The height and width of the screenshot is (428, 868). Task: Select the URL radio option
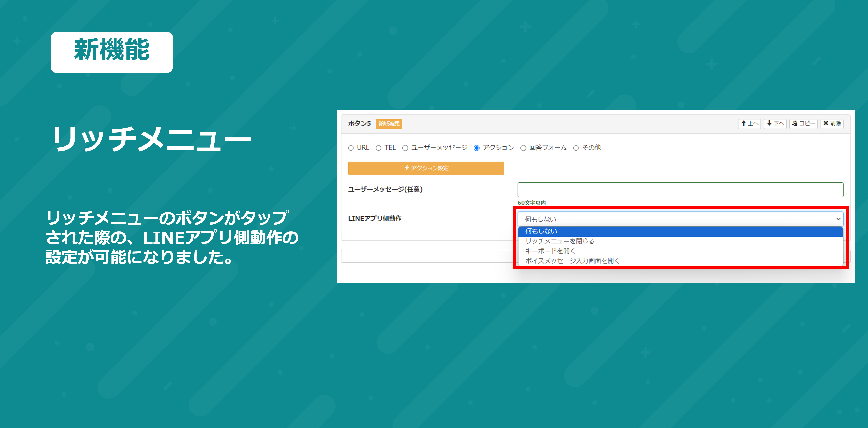(x=351, y=148)
